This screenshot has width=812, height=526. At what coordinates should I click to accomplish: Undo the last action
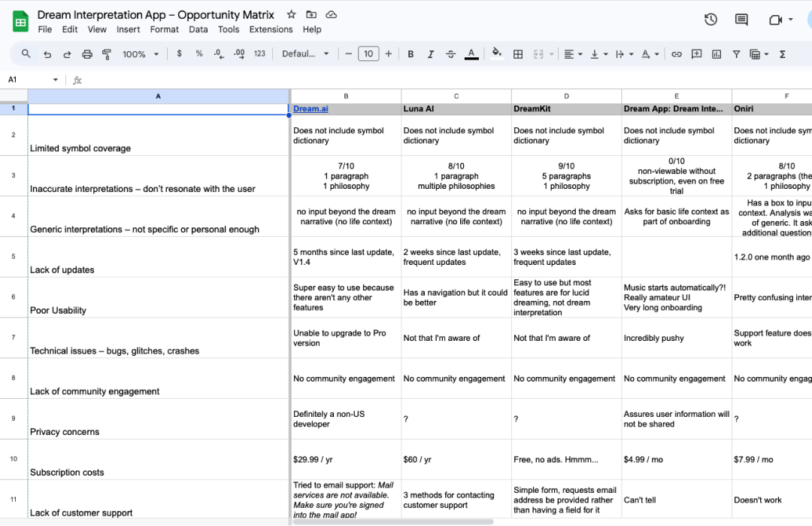pyautogui.click(x=47, y=54)
